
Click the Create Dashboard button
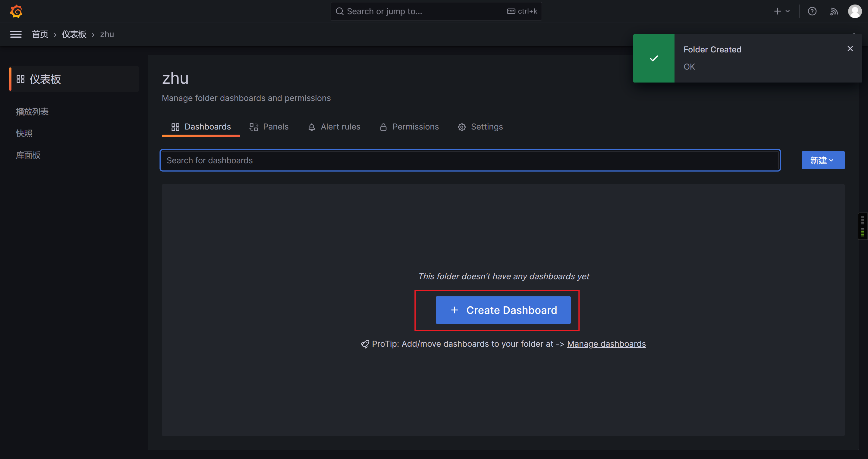(x=503, y=310)
